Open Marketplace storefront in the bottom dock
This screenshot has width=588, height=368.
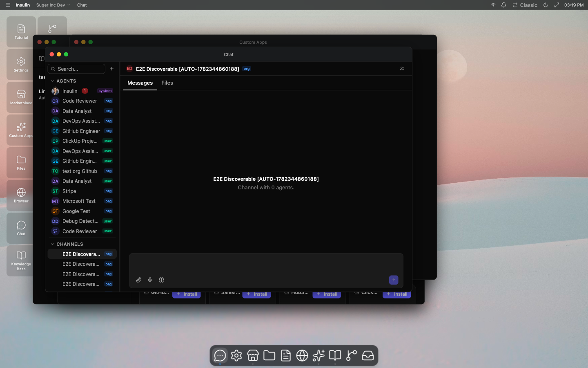pyautogui.click(x=253, y=355)
